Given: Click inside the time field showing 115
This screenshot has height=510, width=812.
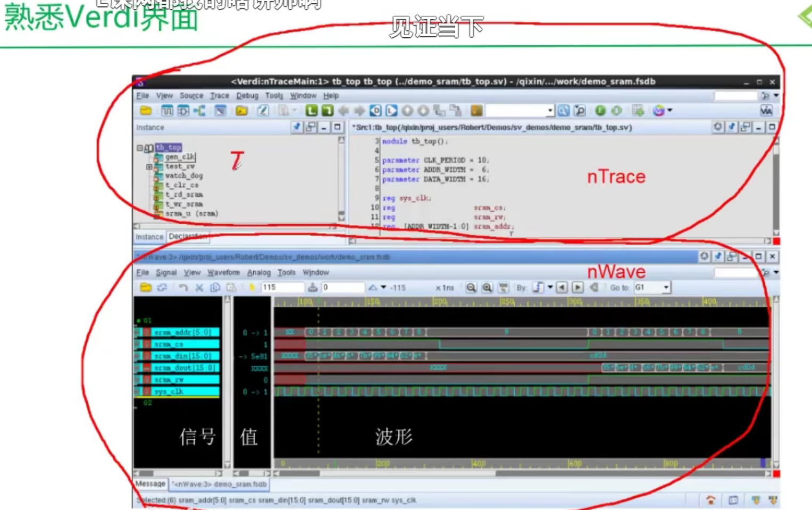Looking at the screenshot, I should [x=283, y=287].
